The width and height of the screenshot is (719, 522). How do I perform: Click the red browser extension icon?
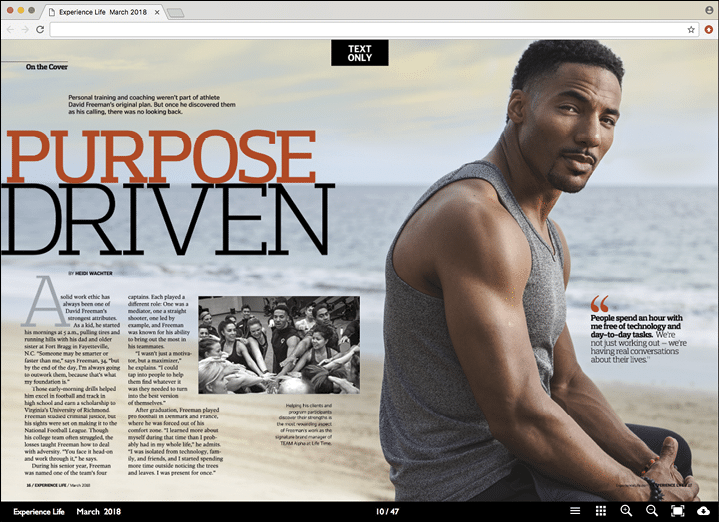click(x=708, y=30)
